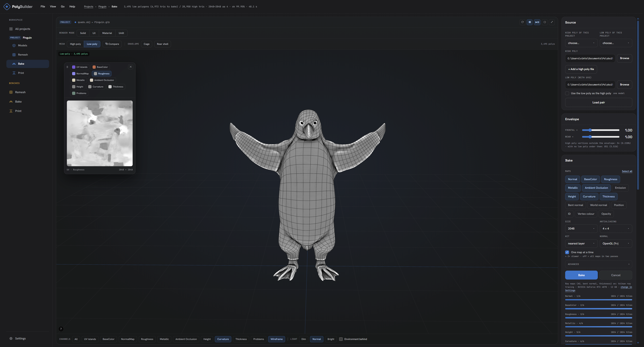
Task: Open the Antialiasing dropdown showing 4 x 4
Action: 616,229
